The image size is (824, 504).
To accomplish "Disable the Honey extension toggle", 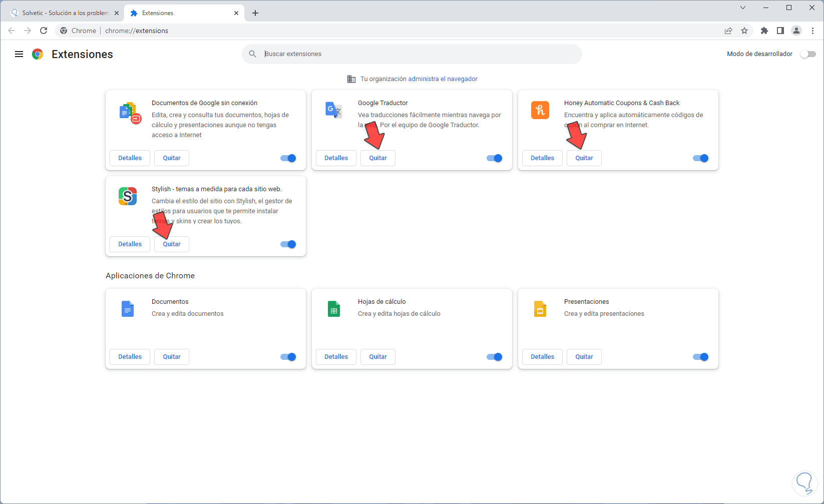I will coord(701,158).
